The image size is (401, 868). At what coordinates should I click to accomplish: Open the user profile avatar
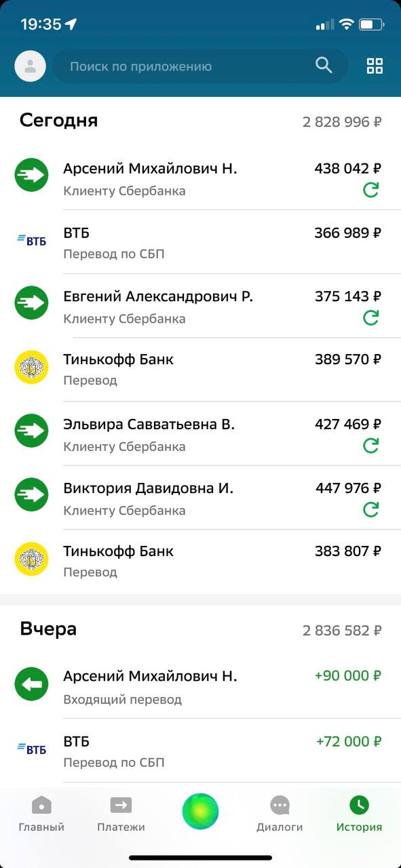coord(31,66)
